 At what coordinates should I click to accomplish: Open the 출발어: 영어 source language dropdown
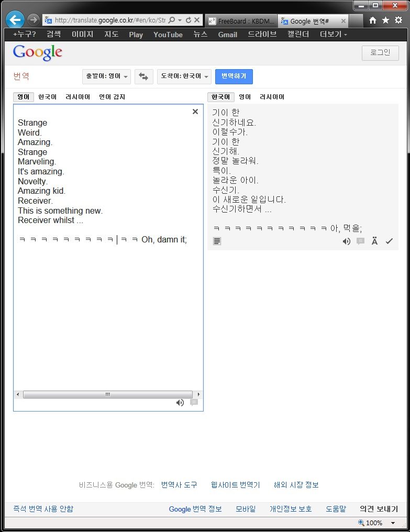pyautogui.click(x=107, y=76)
